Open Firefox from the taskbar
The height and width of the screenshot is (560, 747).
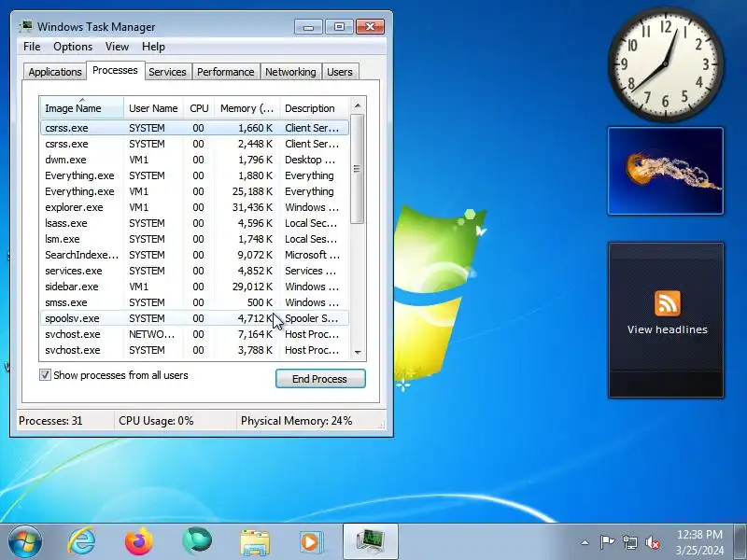click(138, 542)
